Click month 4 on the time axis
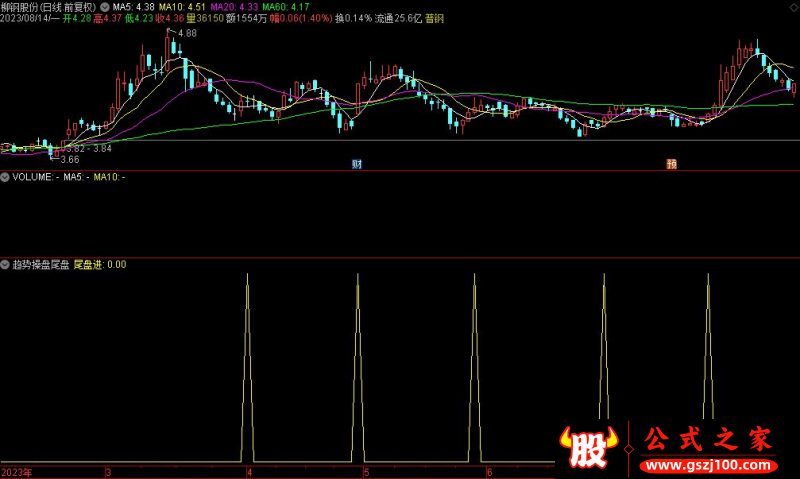 pyautogui.click(x=249, y=472)
